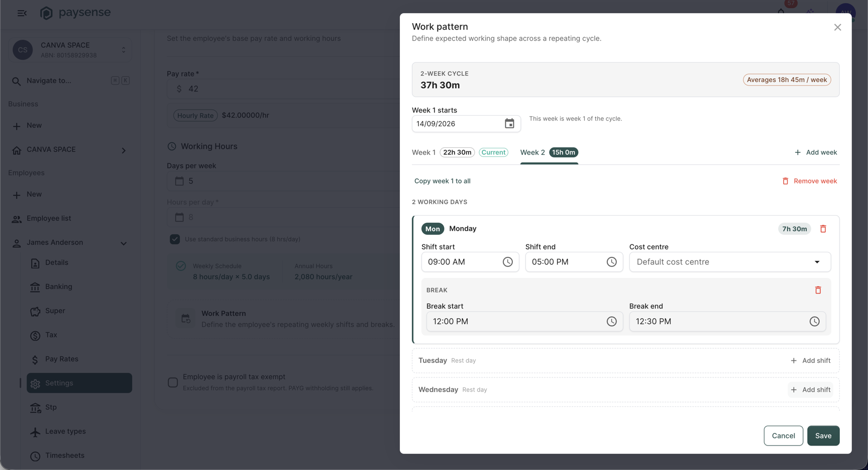The height and width of the screenshot is (470, 868).
Task: Click the Settings gear icon in sidebar
Action: (35, 384)
